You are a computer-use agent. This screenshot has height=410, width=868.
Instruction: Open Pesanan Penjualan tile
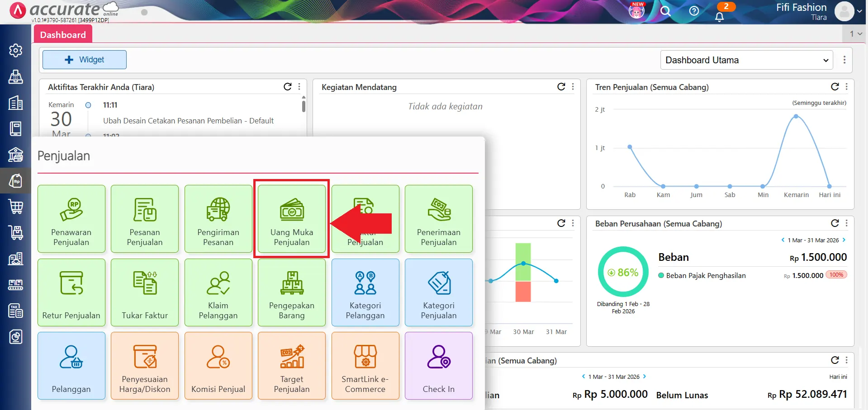[145, 219]
